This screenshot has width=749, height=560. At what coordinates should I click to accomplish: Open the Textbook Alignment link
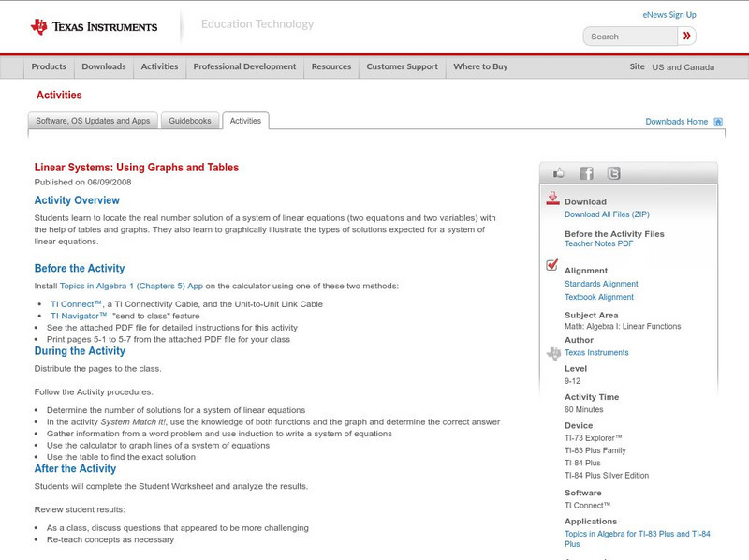(x=599, y=297)
